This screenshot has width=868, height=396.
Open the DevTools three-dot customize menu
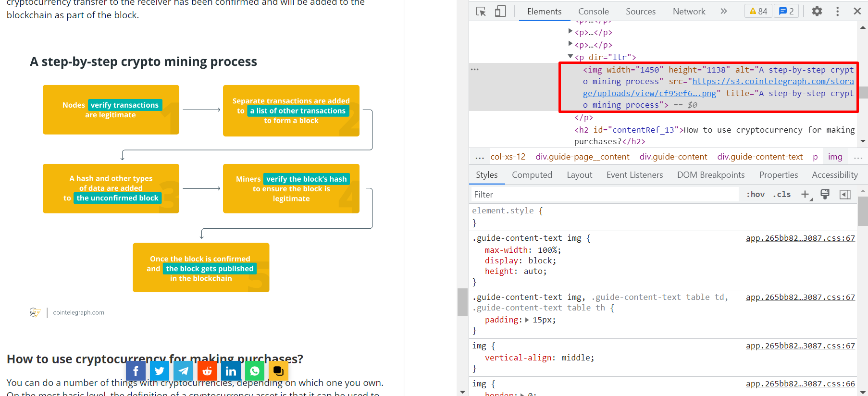coord(837,11)
